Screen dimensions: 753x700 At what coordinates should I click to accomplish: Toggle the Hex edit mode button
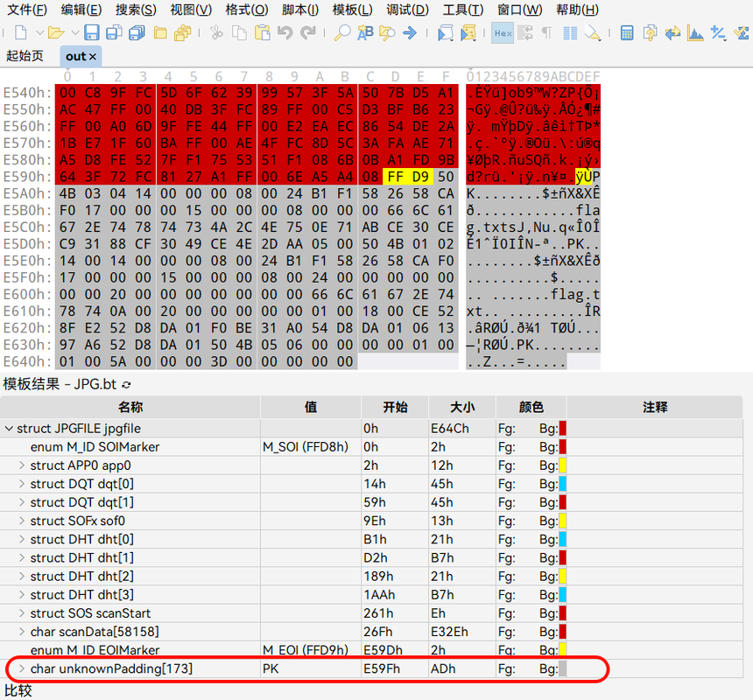[503, 32]
